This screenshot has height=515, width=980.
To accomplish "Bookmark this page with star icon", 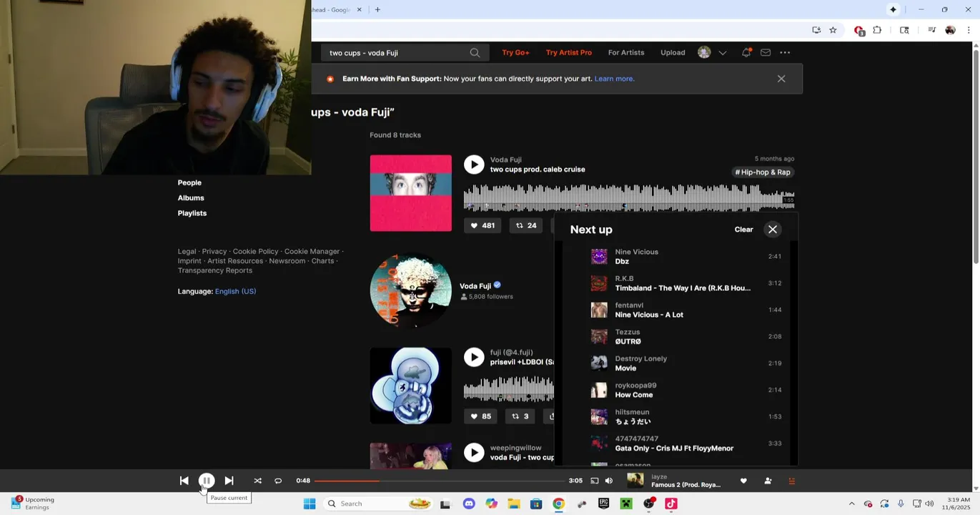I will (x=833, y=30).
